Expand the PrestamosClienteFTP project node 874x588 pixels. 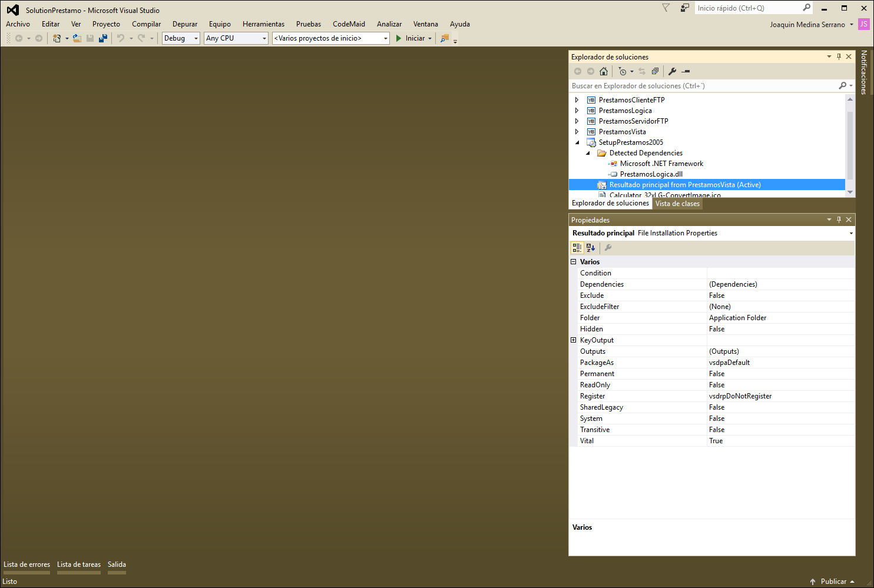click(x=577, y=100)
